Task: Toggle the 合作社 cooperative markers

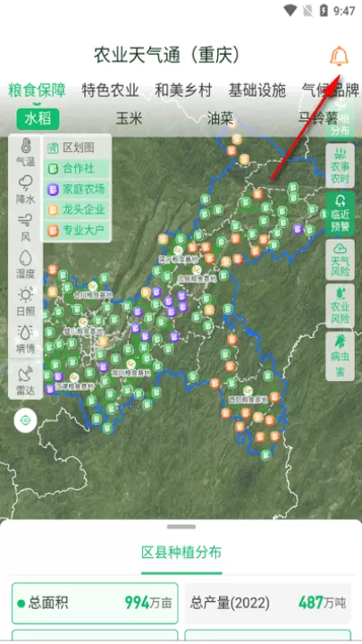Action: point(77,168)
